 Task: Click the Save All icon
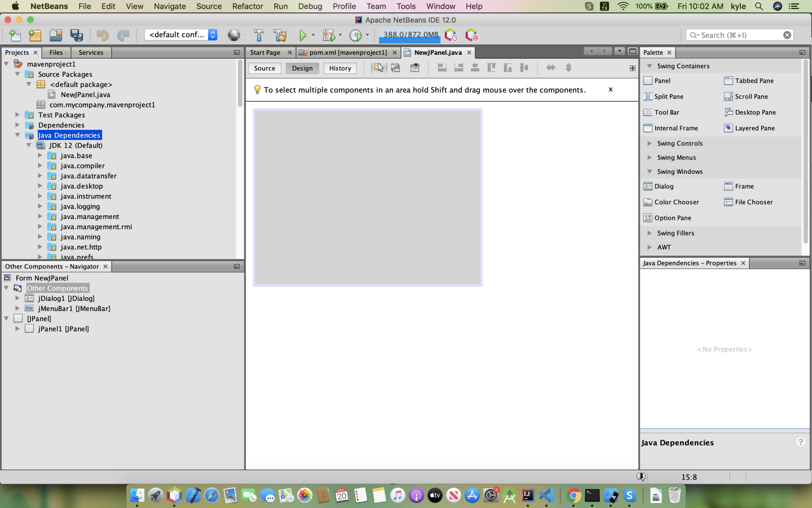coord(77,35)
